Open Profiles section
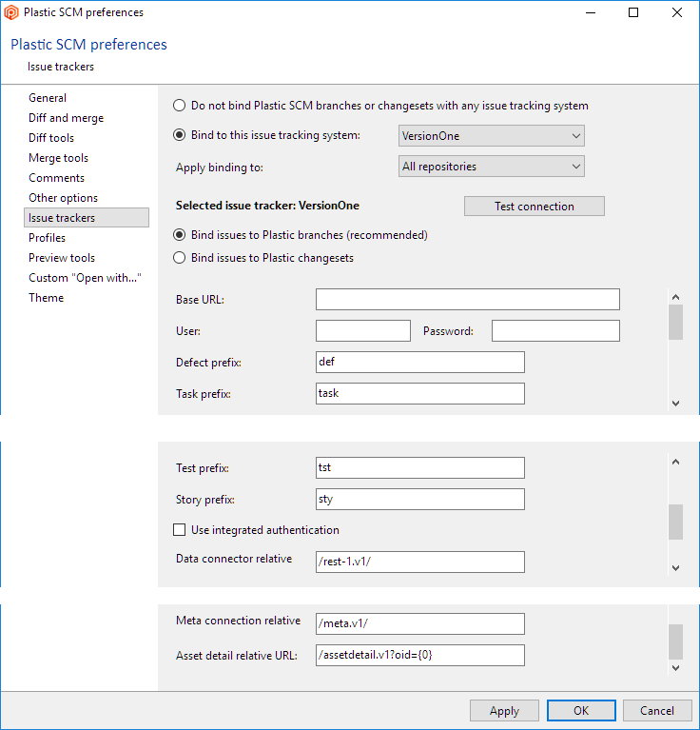This screenshot has height=730, width=700. (47, 238)
